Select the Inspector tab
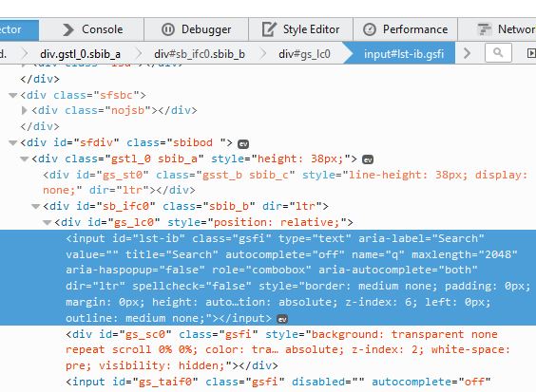536x392 pixels. [19, 29]
